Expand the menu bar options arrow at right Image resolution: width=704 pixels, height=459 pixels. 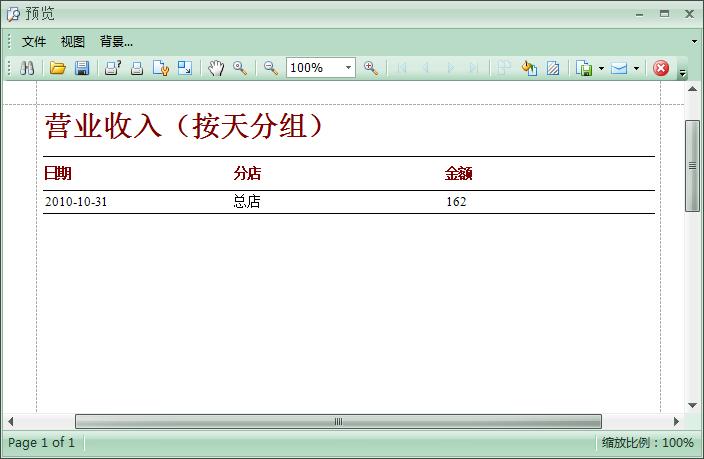pyautogui.click(x=694, y=41)
